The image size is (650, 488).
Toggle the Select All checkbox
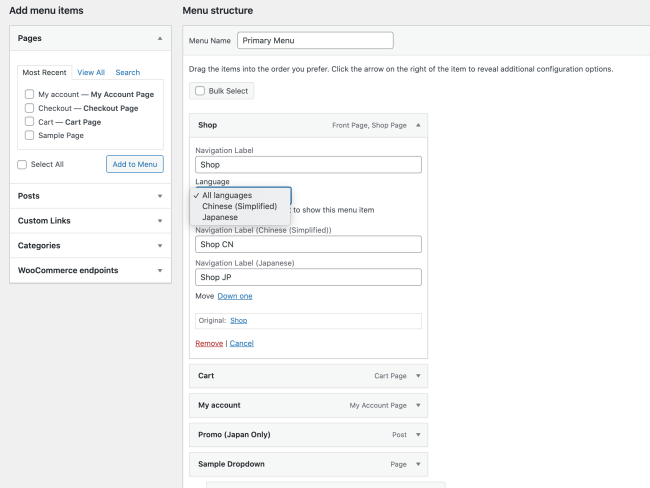click(x=23, y=164)
